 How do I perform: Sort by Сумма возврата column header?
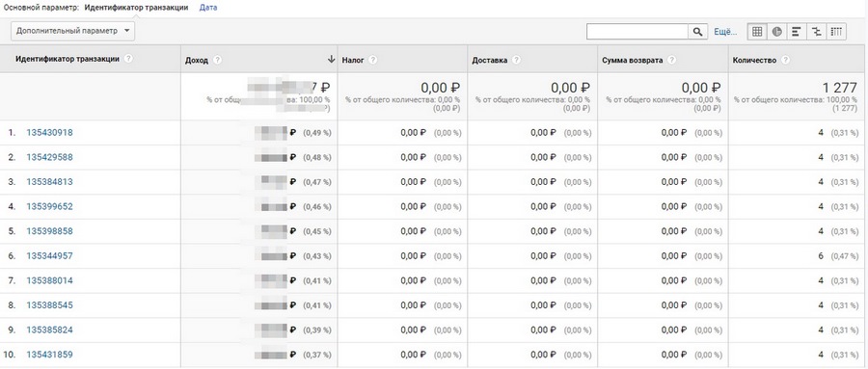[632, 61]
